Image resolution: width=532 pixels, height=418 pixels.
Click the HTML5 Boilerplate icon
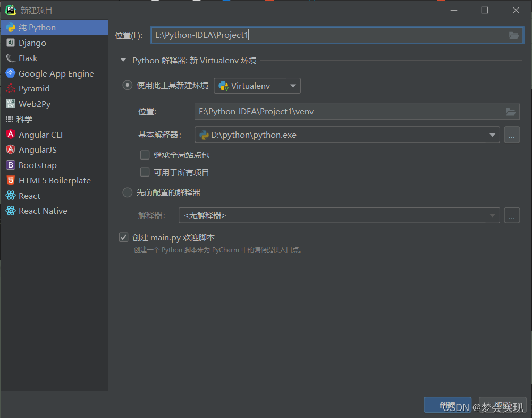pos(11,180)
